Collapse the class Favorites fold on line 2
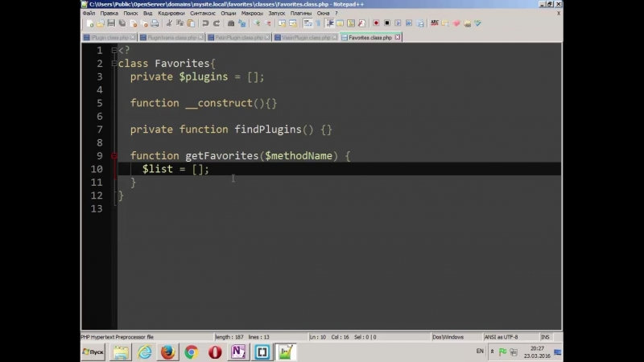The image size is (644, 362). pos(114,64)
